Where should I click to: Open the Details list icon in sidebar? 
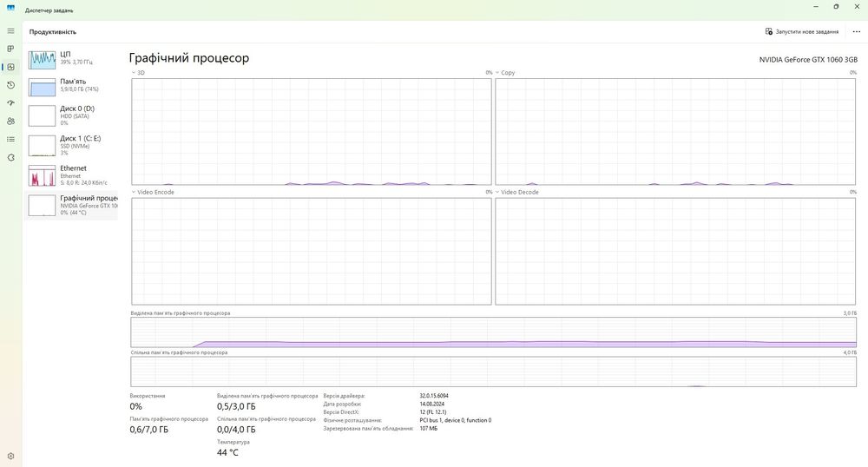(x=10, y=140)
